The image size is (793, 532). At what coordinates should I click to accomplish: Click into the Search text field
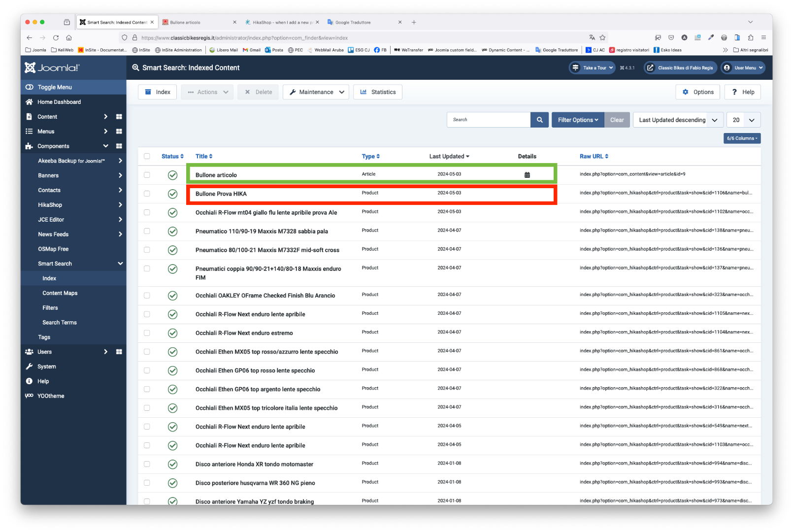489,120
